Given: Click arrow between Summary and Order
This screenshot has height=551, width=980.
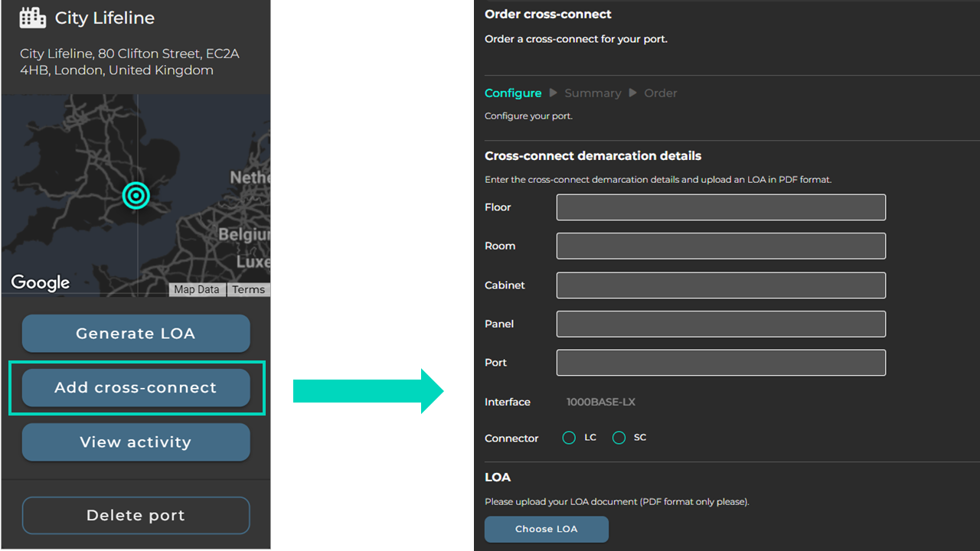Looking at the screenshot, I should [632, 93].
